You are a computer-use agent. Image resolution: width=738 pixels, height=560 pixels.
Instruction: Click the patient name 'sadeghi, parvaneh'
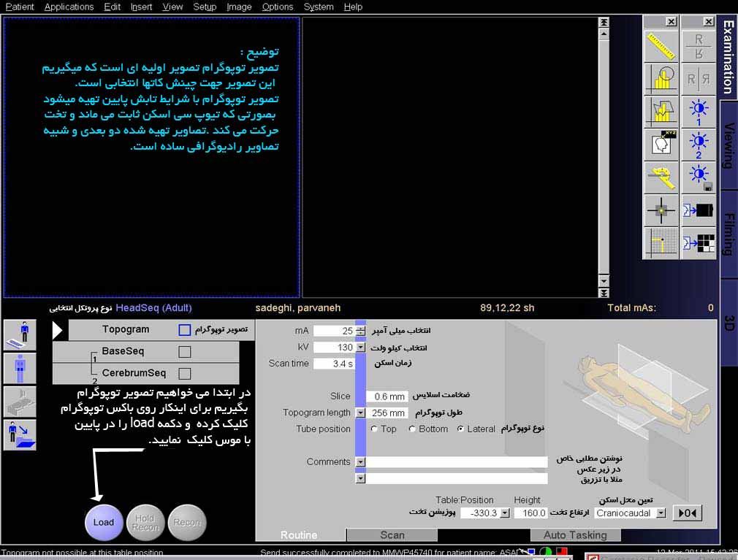[298, 308]
